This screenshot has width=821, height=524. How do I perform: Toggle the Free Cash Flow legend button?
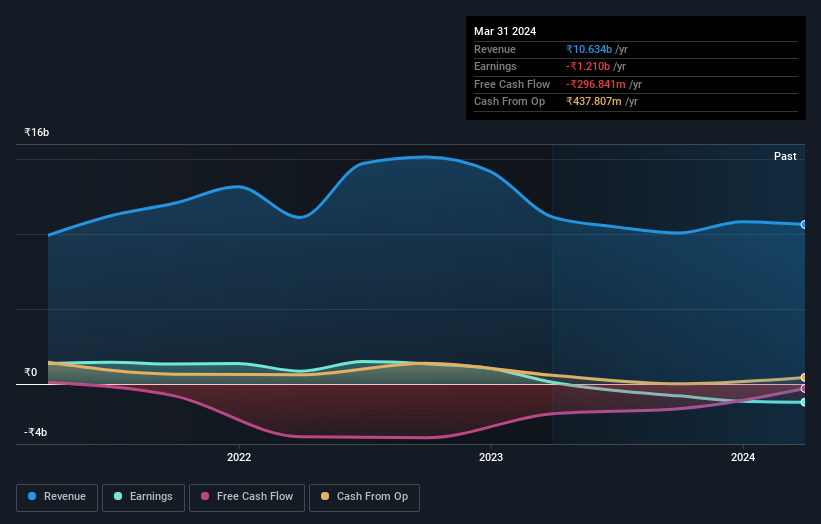[x=247, y=497]
